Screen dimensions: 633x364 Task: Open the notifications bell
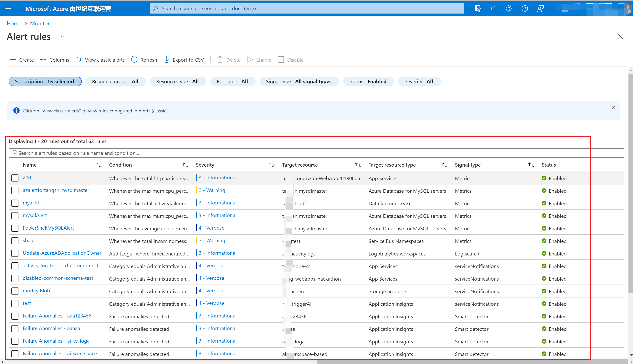coord(493,8)
